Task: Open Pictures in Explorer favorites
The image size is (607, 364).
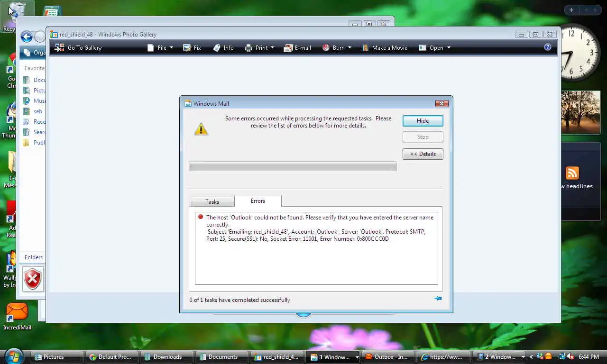Action: tap(35, 91)
